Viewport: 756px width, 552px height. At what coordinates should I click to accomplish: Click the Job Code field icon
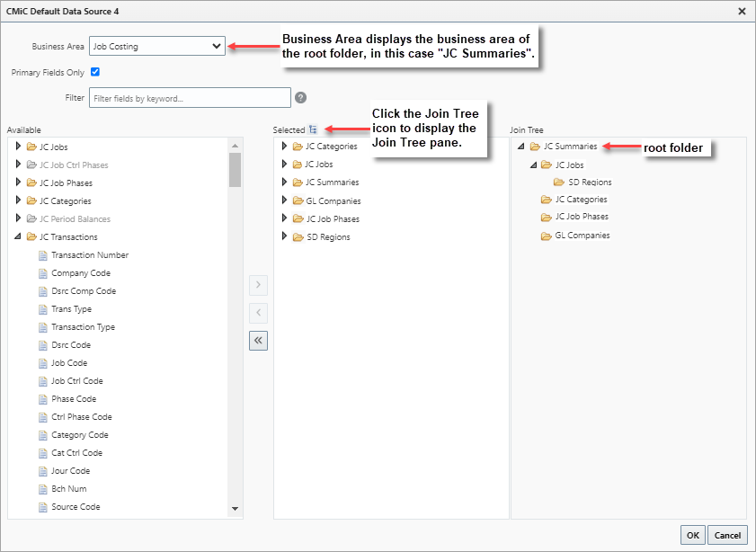click(43, 363)
